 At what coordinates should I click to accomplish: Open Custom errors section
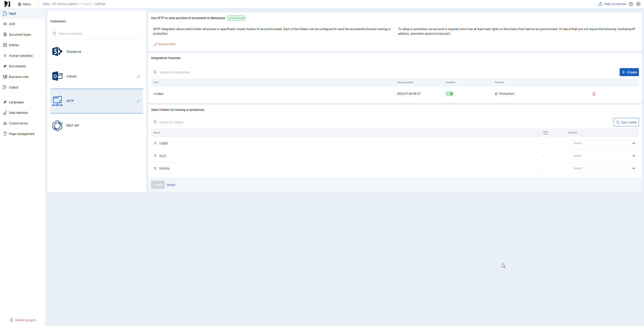pos(23,123)
